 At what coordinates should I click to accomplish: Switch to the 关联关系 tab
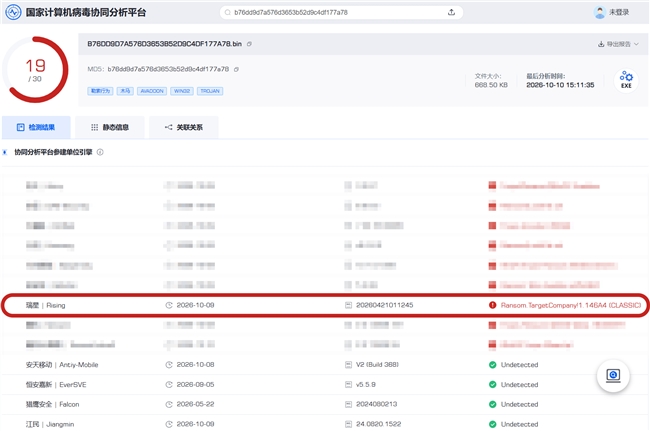pos(184,127)
